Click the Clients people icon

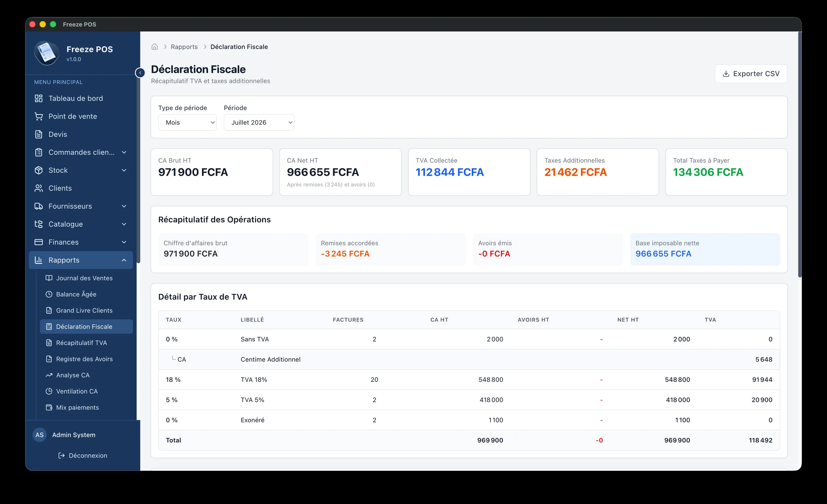(38, 188)
